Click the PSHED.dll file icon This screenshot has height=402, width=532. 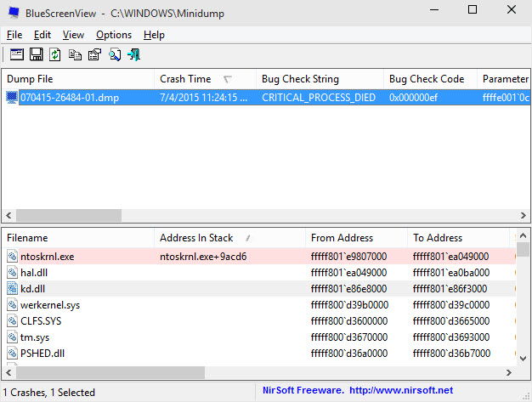tap(12, 354)
